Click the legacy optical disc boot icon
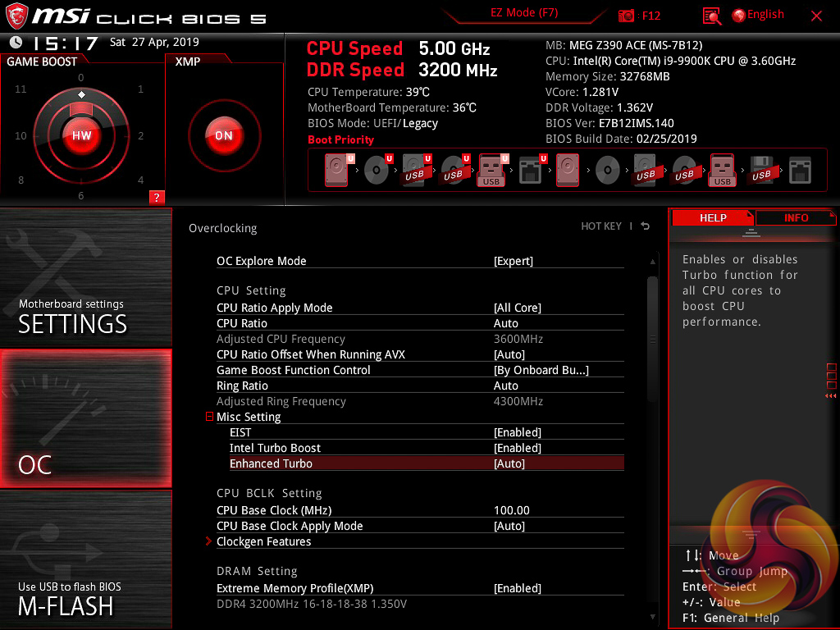Screen dimensions: 840x630 (608, 171)
